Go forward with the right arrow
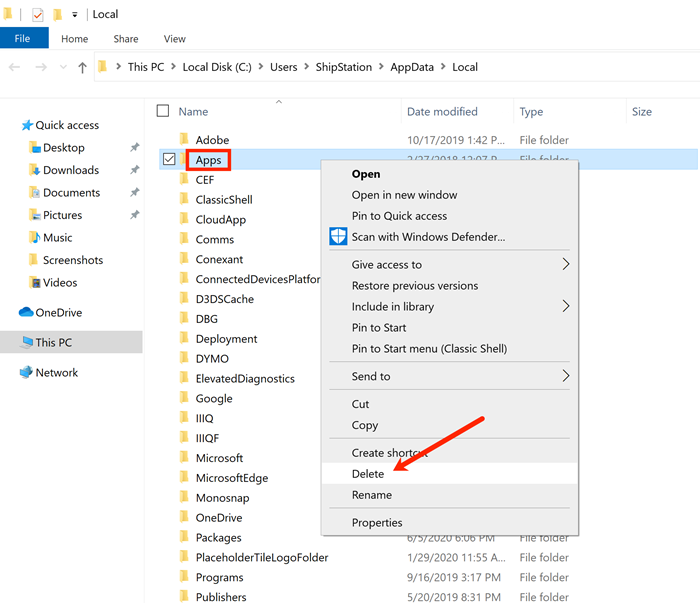 pos(41,67)
